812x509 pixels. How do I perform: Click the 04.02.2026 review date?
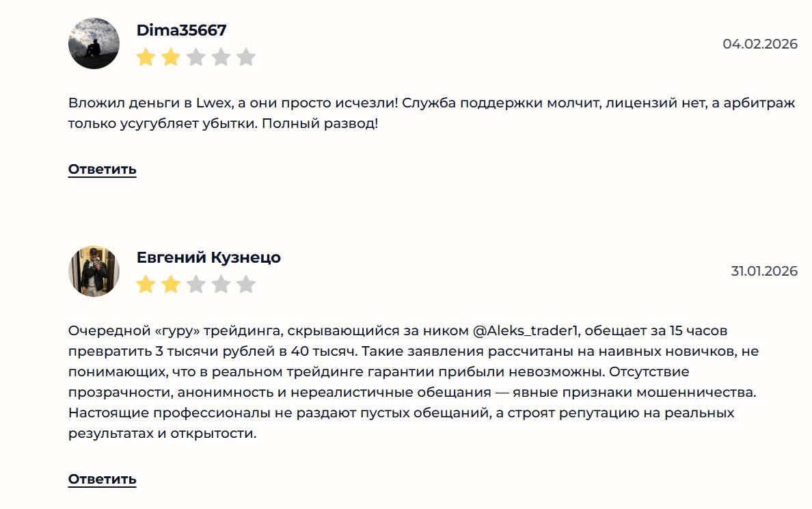click(x=760, y=44)
